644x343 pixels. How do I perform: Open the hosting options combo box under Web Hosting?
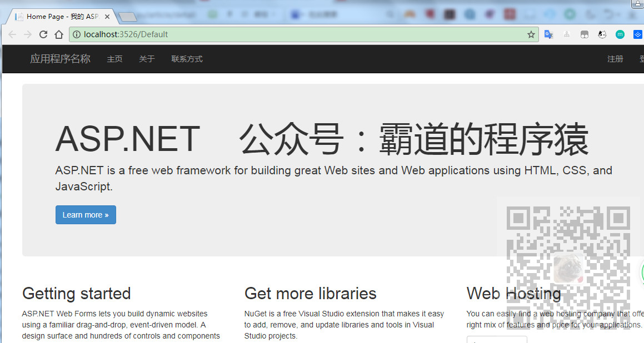pos(496,340)
